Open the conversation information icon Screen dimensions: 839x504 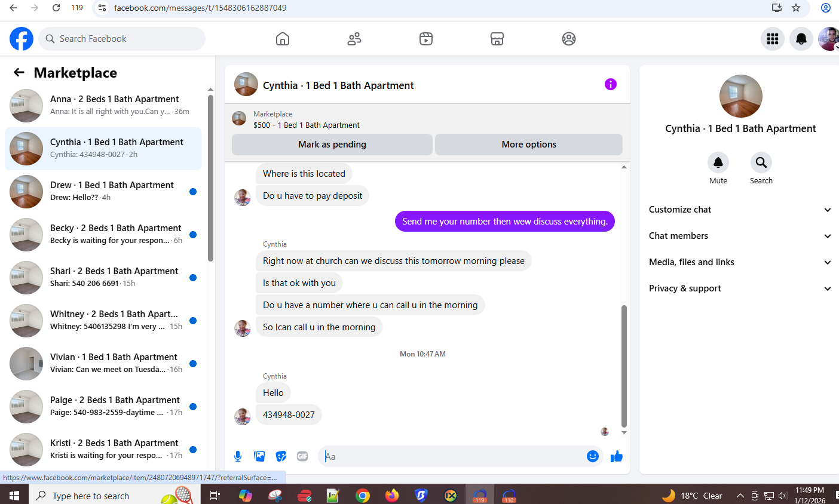click(610, 84)
